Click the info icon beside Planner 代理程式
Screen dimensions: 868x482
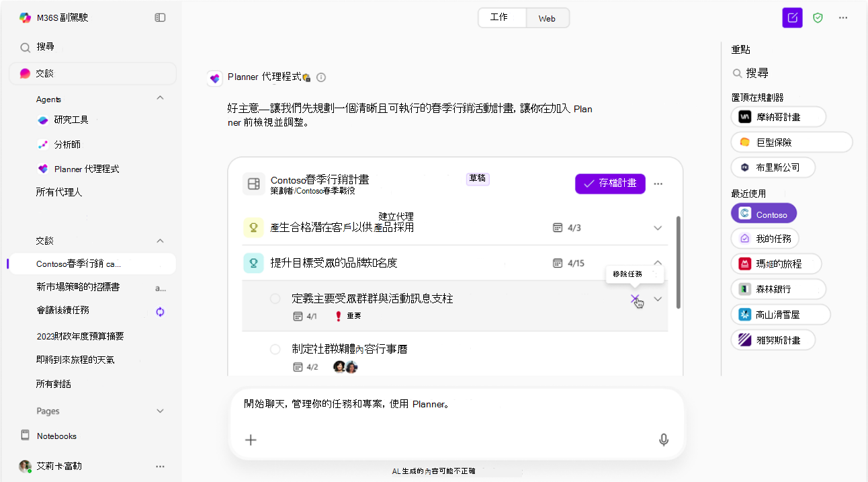coord(321,77)
